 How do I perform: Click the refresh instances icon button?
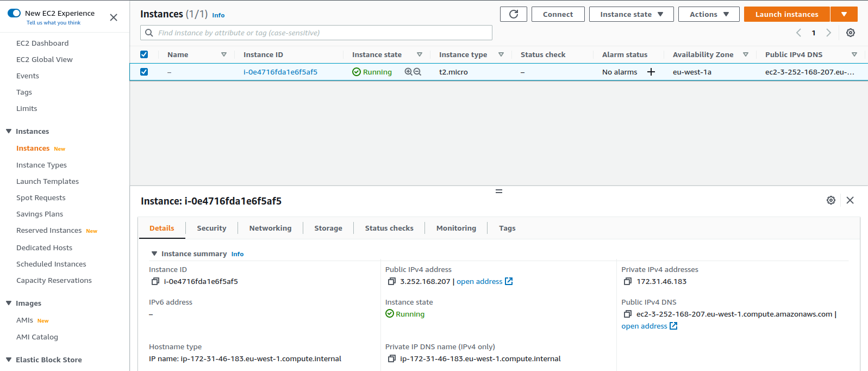pyautogui.click(x=513, y=14)
